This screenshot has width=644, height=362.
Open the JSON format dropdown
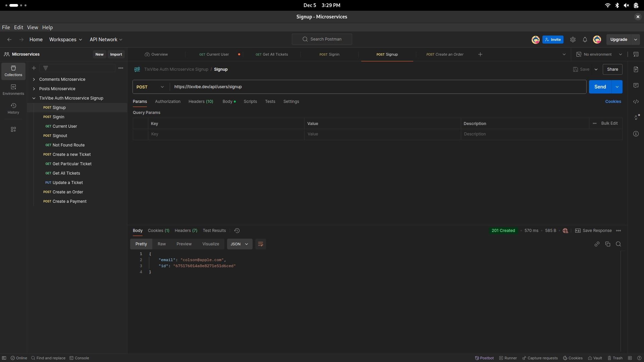click(239, 244)
